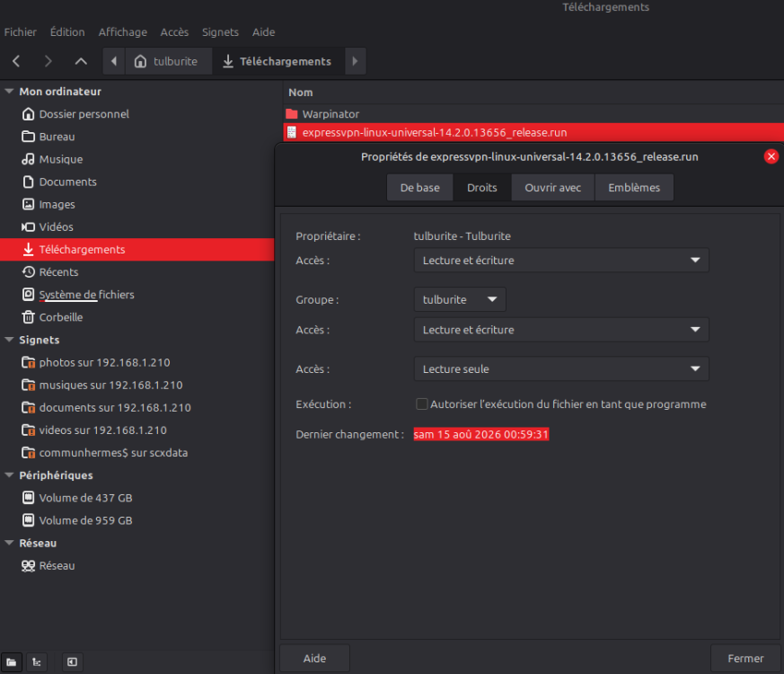This screenshot has width=784, height=674.
Task: Switch to the Ouvrir avec tab
Action: click(552, 188)
